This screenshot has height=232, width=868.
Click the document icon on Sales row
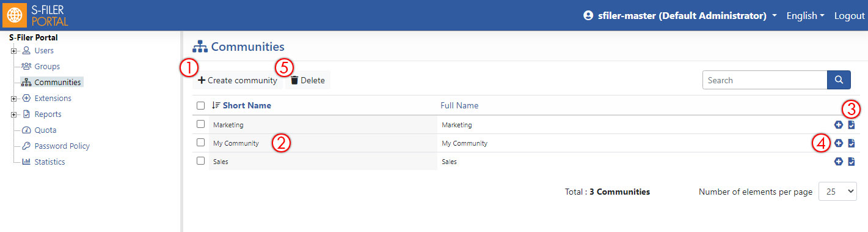[x=852, y=162]
